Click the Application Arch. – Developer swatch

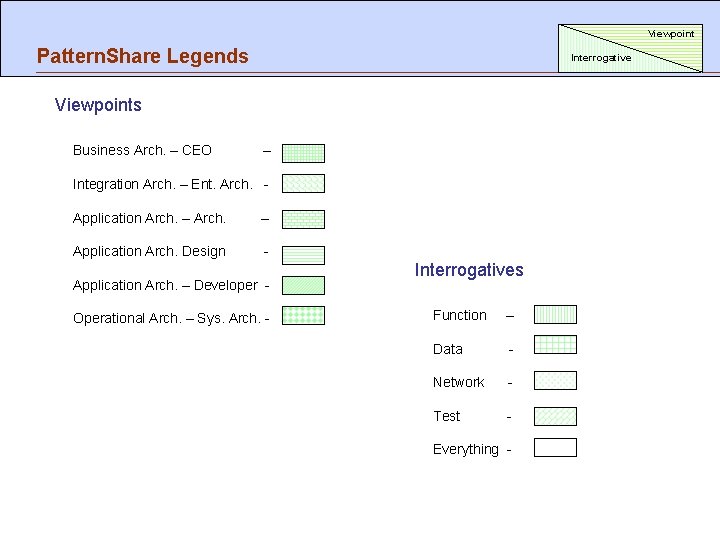pos(303,286)
